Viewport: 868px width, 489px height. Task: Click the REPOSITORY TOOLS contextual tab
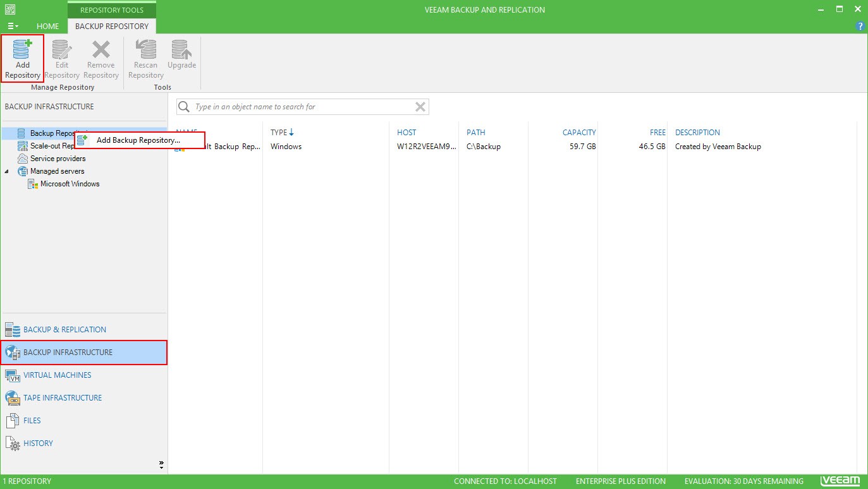112,10
